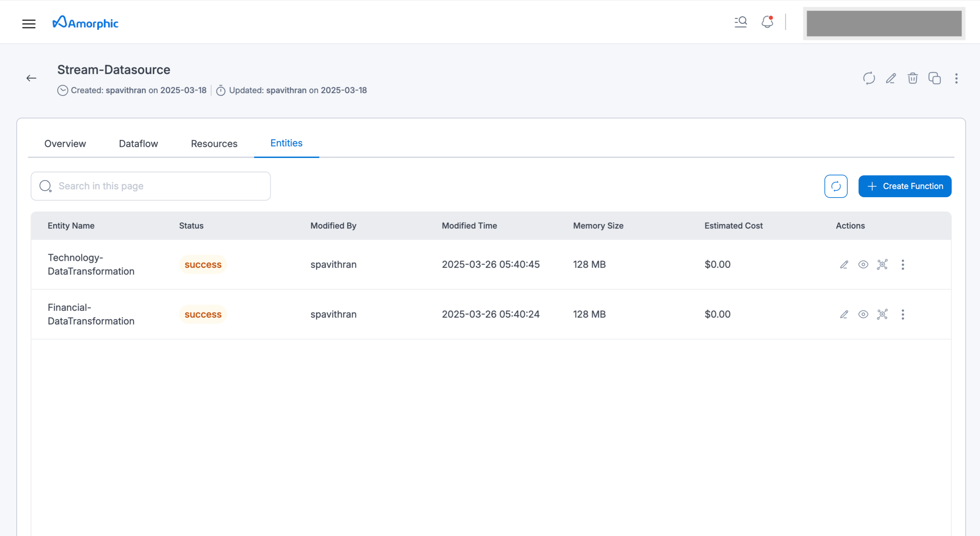980x536 pixels.
Task: Focus the Search in this page field
Action: coord(160,186)
